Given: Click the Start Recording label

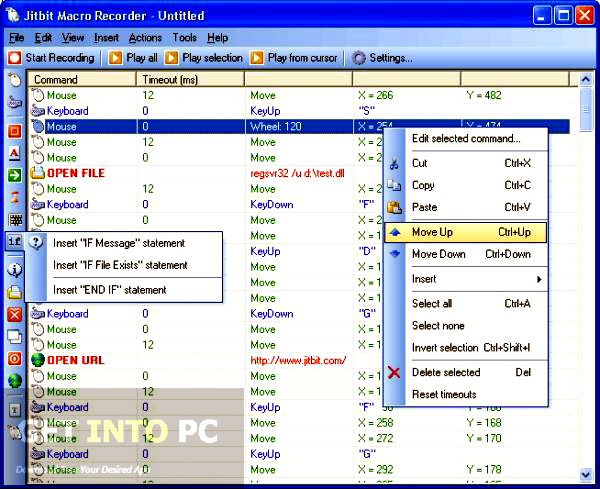Looking at the screenshot, I should [60, 58].
